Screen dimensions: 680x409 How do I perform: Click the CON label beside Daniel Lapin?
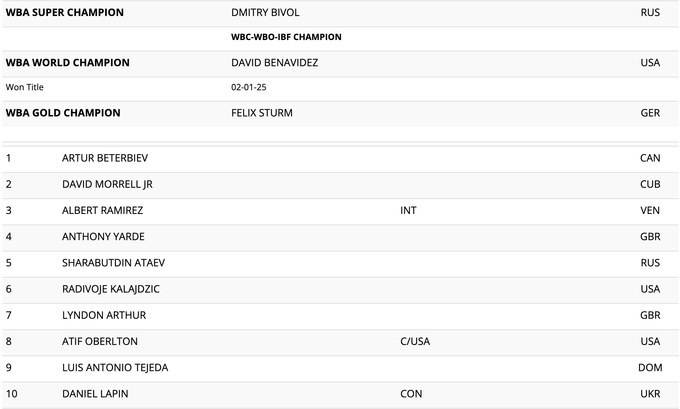pos(411,394)
